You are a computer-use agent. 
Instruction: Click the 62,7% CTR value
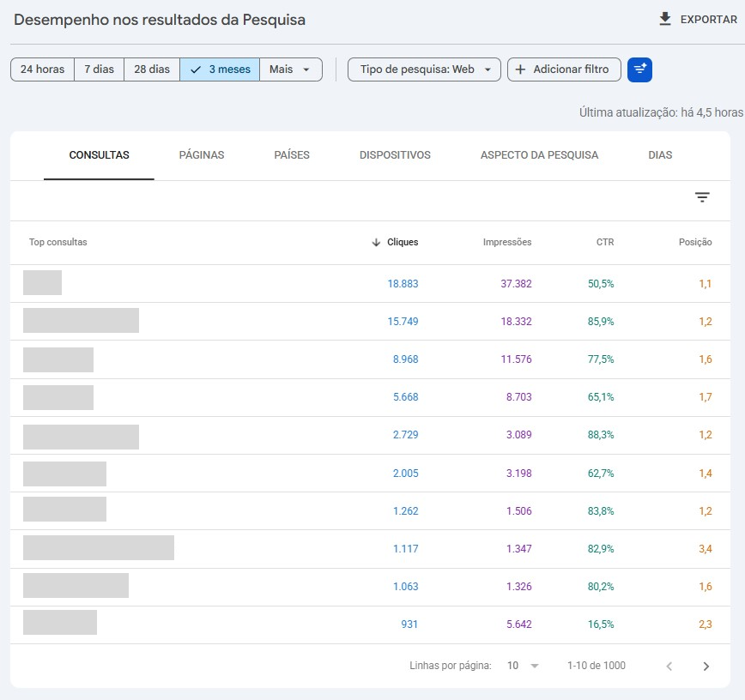(x=601, y=474)
